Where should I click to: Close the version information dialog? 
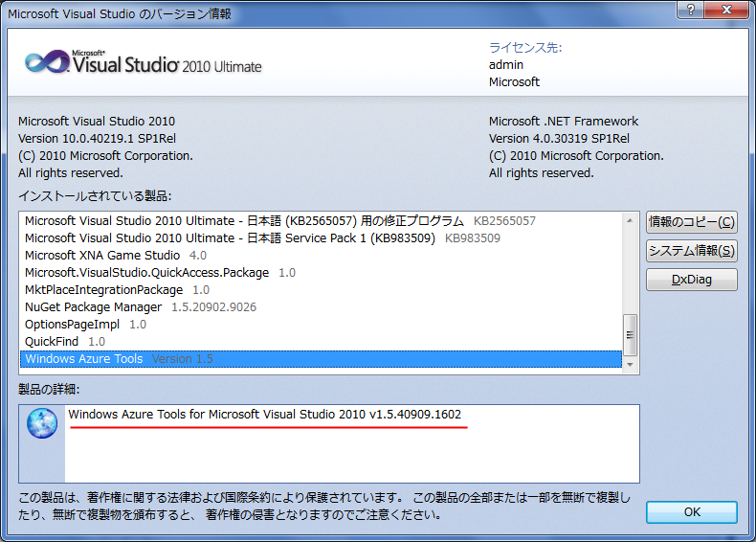click(x=726, y=10)
